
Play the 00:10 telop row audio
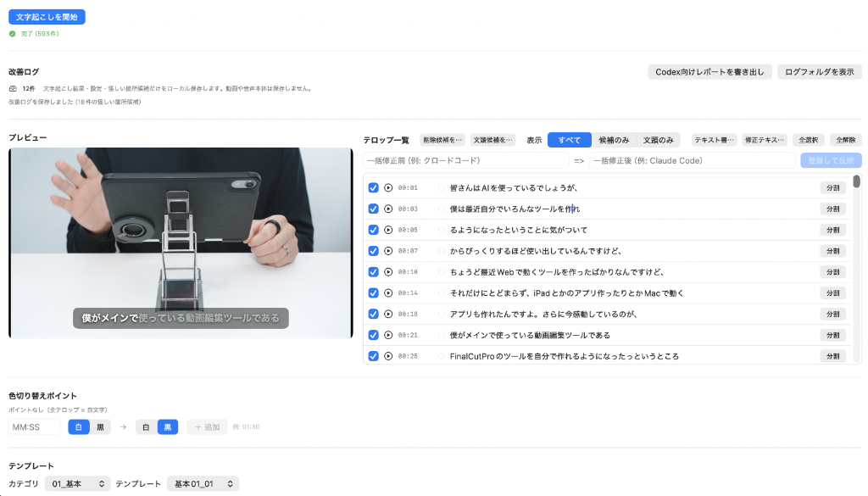tap(388, 272)
